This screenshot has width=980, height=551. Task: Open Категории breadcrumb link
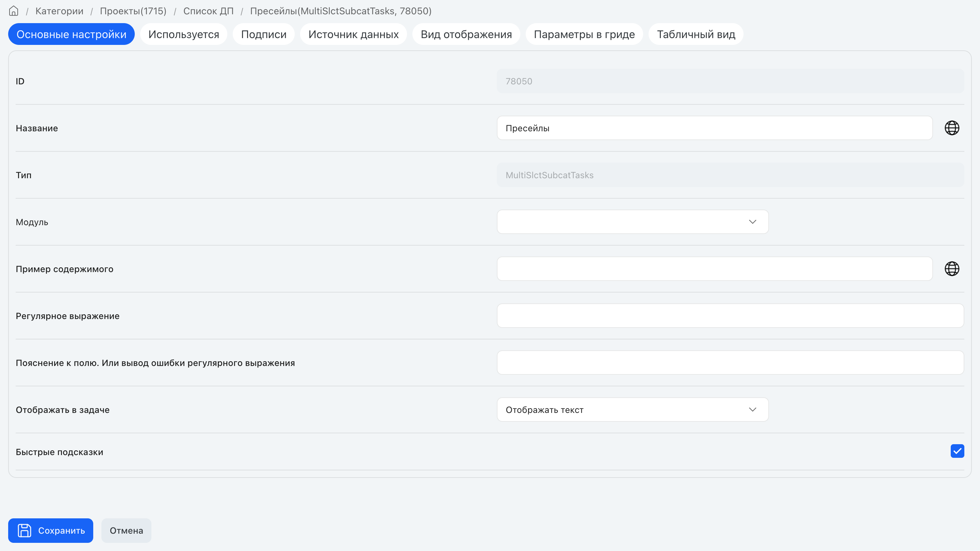pyautogui.click(x=59, y=11)
